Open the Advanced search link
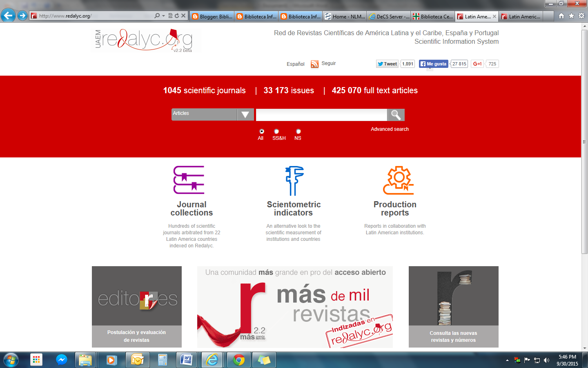 click(x=389, y=129)
